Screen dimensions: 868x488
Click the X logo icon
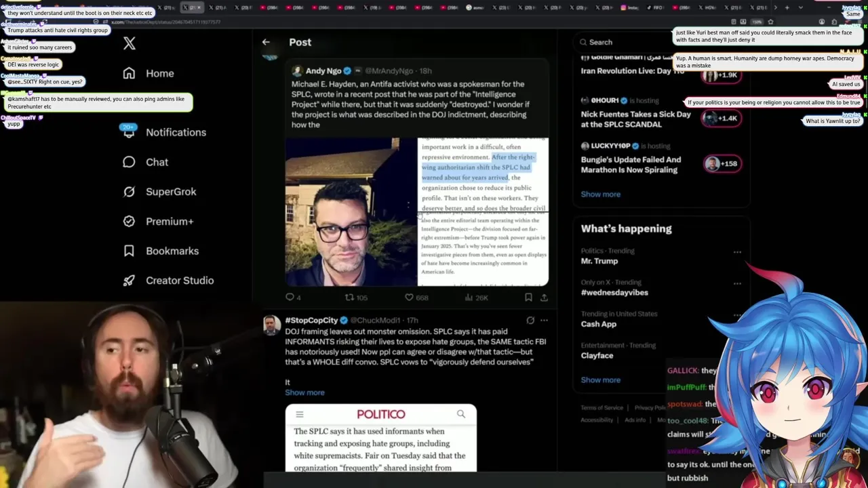tap(130, 43)
